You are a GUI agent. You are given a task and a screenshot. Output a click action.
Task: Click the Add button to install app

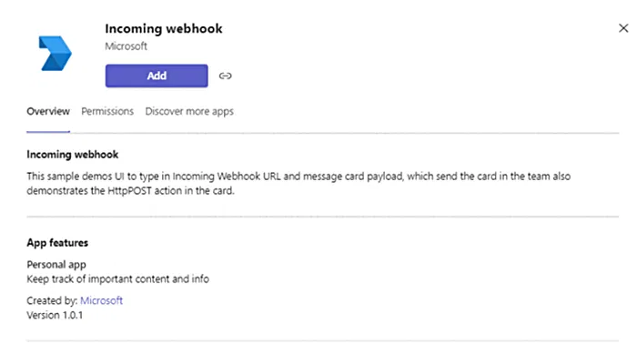(157, 76)
